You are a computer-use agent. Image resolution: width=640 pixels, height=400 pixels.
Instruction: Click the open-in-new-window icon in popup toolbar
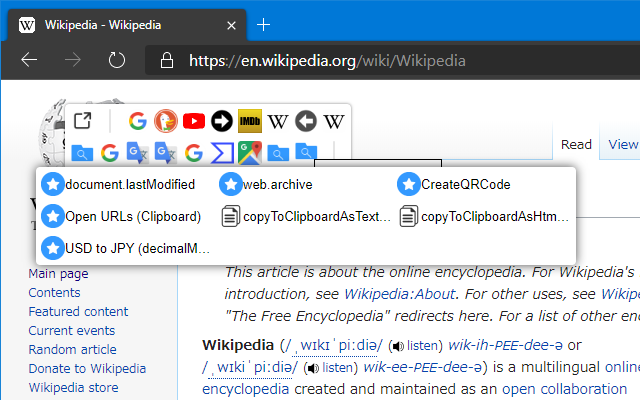coord(83,122)
